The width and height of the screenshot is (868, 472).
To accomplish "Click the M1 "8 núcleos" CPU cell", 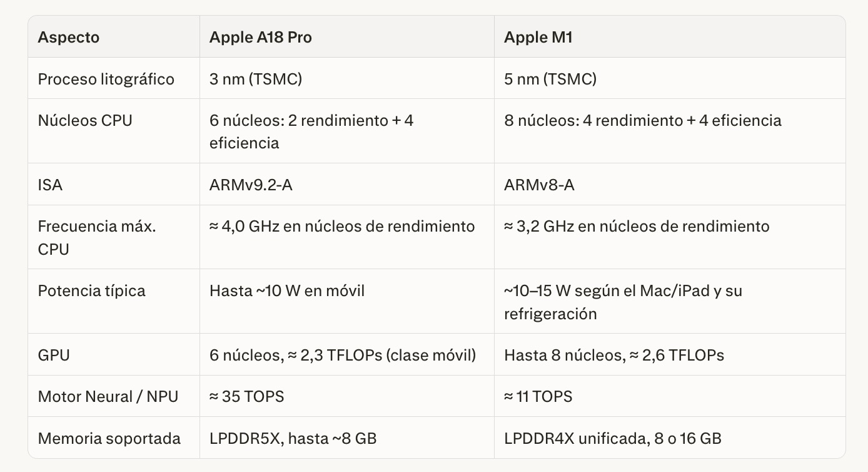I will click(x=643, y=120).
